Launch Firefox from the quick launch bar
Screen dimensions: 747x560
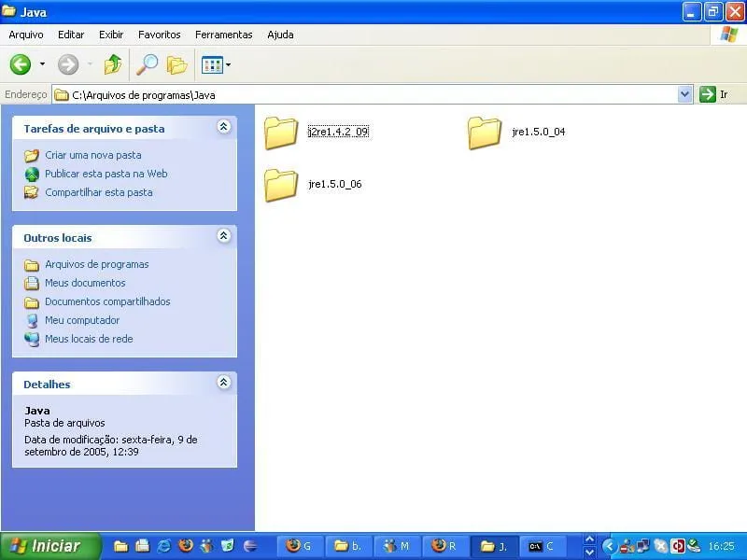coord(185,546)
